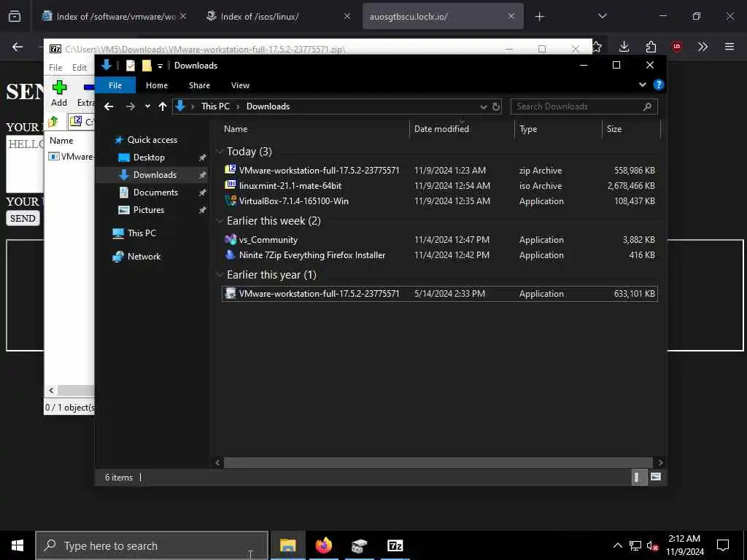The image size is (747, 560).
Task: Bookmark this page with the star icon
Action: [597, 46]
